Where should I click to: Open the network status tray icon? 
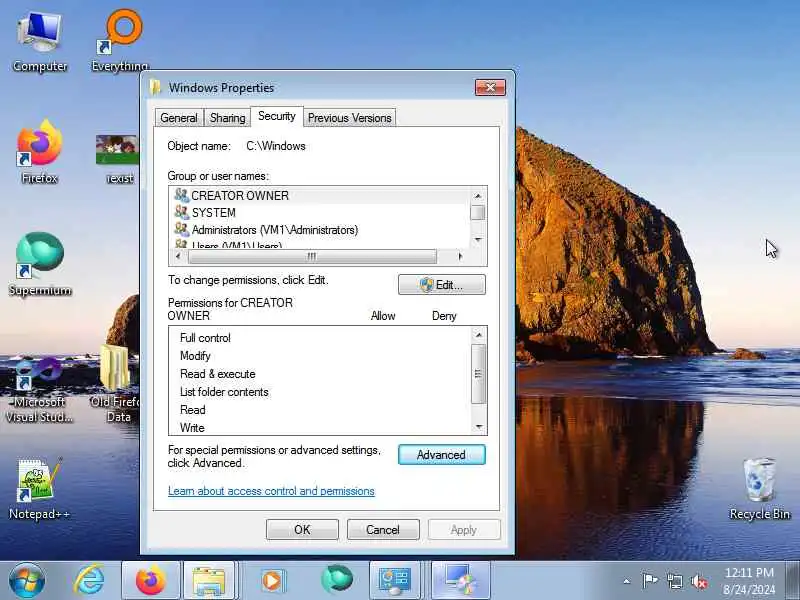pos(674,581)
